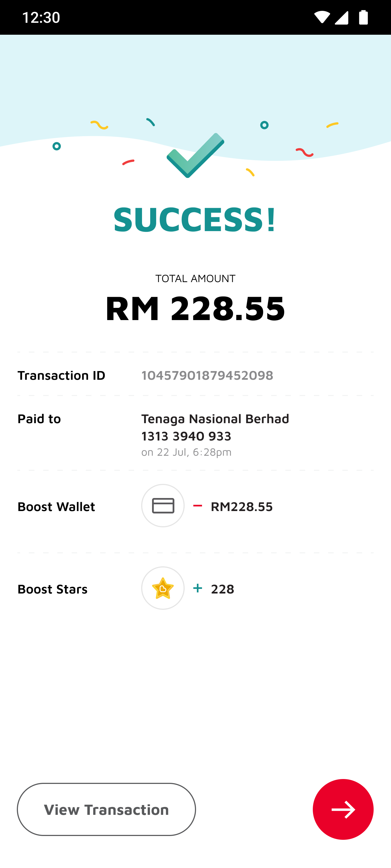
Task: Tap the green plus sign beside 228
Action: point(198,588)
